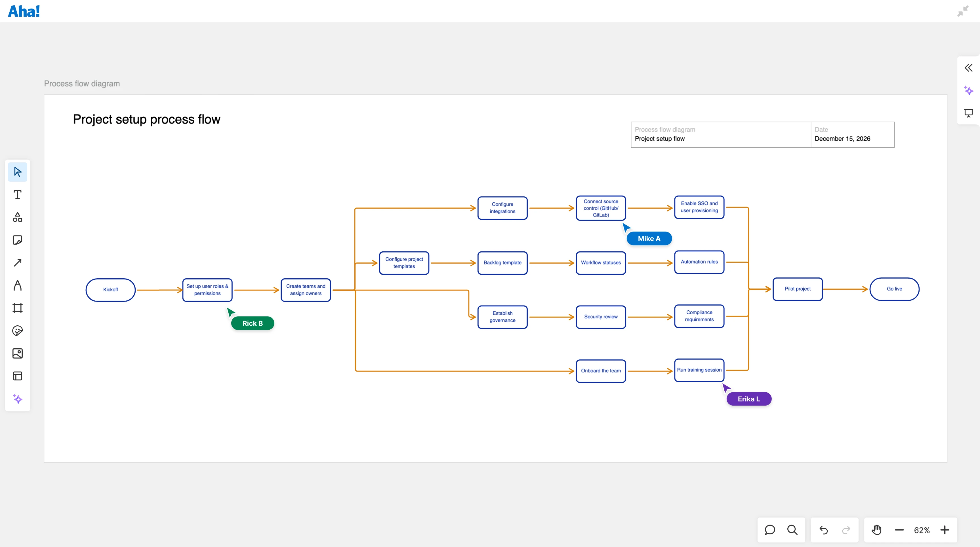This screenshot has width=980, height=547.
Task: Zoom out using the minus control
Action: coord(899,530)
